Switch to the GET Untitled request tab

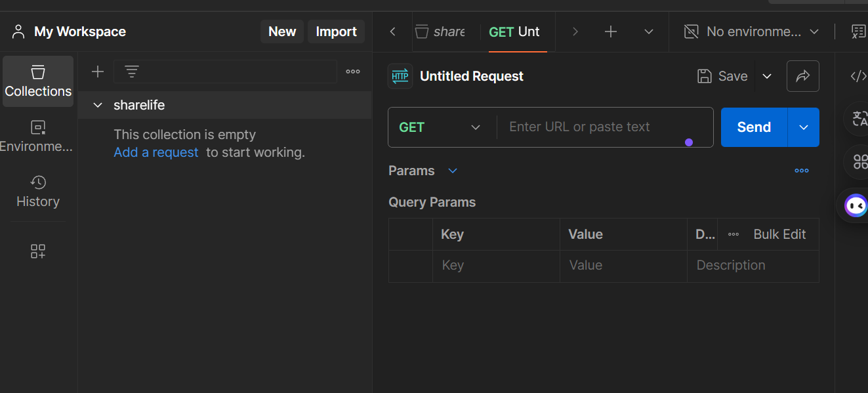tap(515, 31)
